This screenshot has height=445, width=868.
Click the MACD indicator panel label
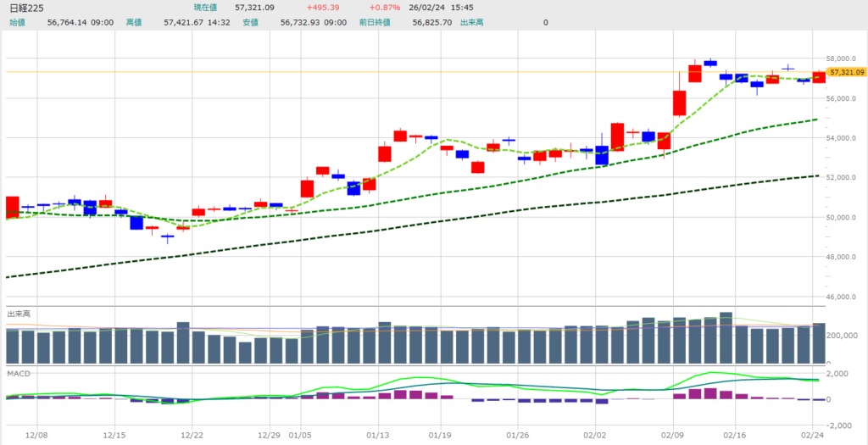tap(17, 373)
